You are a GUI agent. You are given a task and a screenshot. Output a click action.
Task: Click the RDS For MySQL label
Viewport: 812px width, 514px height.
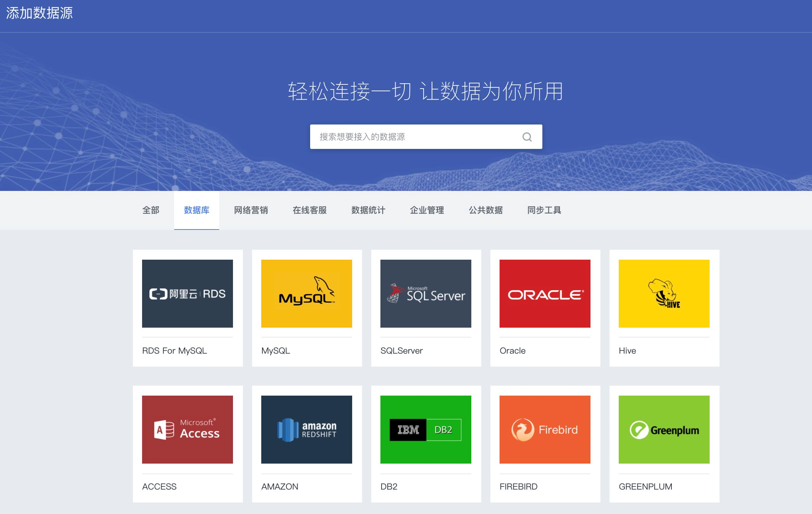[175, 351]
